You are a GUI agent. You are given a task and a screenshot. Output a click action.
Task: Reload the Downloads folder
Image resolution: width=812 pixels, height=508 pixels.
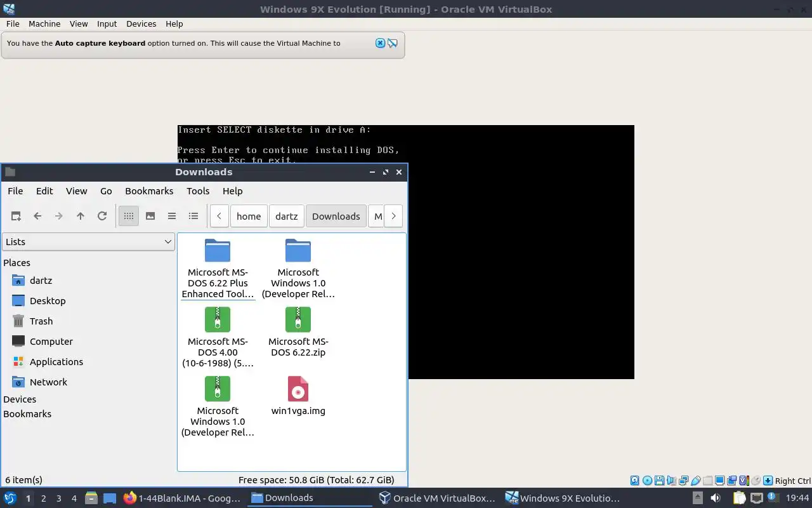(x=102, y=216)
